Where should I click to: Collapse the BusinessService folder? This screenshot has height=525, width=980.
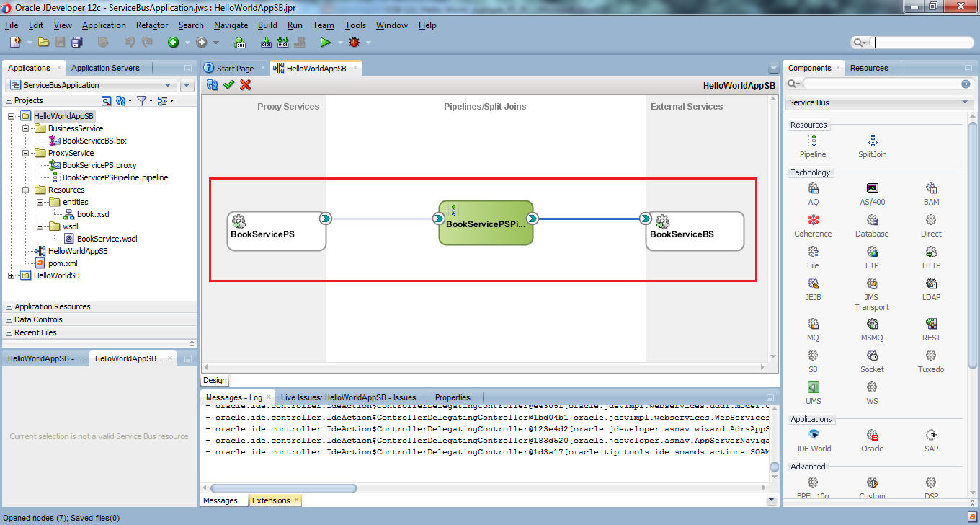pyautogui.click(x=25, y=128)
